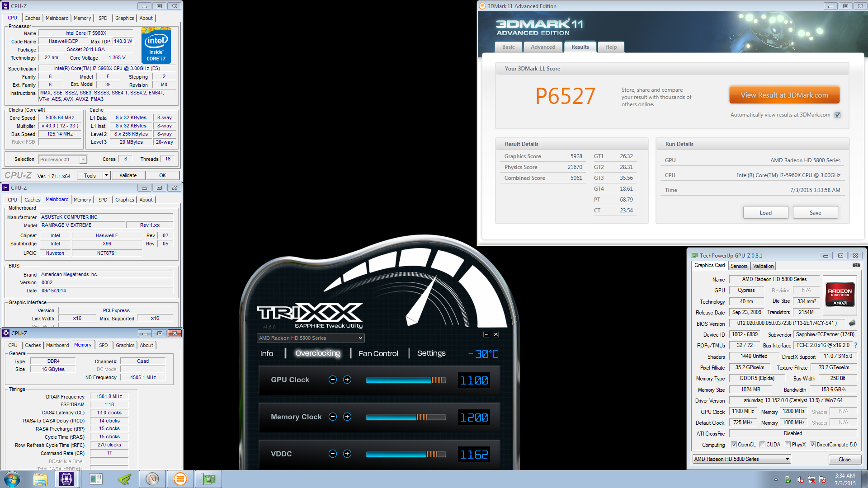The width and height of the screenshot is (868, 488).
Task: Click the Memory Clock slider bar in TRIXX
Action: coord(406,417)
